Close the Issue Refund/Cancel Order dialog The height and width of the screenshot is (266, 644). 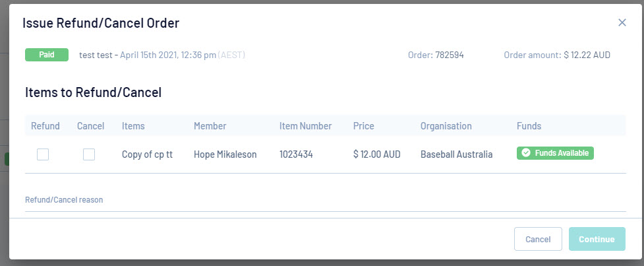[622, 22]
